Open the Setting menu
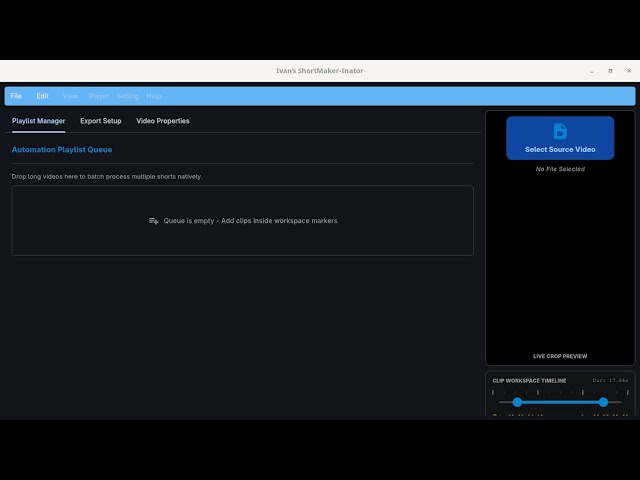The width and height of the screenshot is (640, 480). (128, 96)
